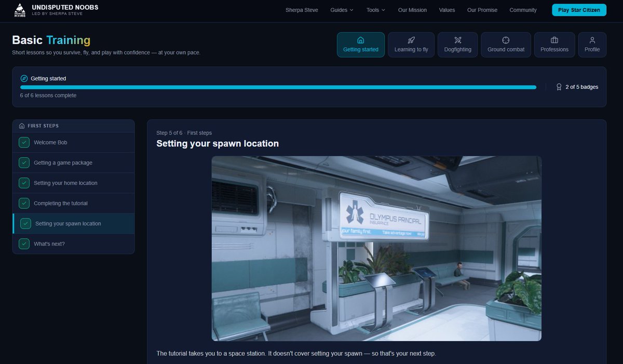Click the 6 of 6 lessons complete text
This screenshot has width=623, height=364.
48,96
